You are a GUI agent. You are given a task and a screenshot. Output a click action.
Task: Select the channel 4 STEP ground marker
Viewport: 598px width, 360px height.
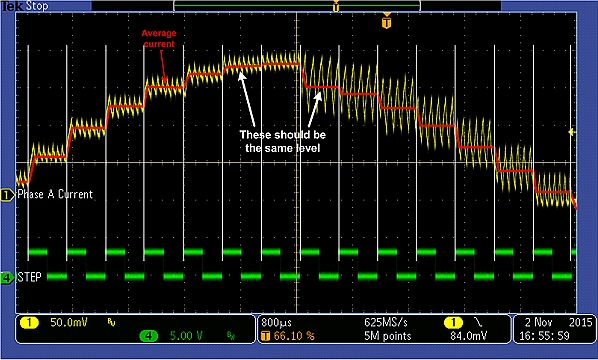click(6, 278)
